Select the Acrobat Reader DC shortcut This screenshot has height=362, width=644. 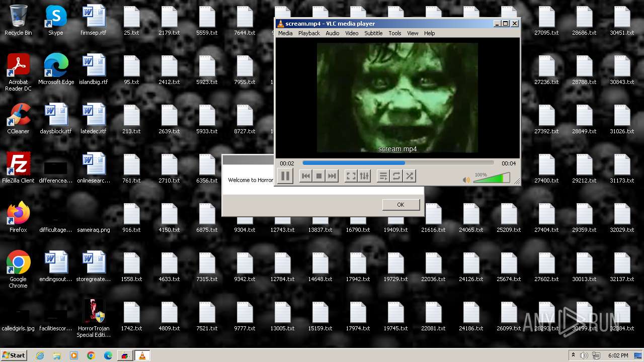click(x=18, y=73)
